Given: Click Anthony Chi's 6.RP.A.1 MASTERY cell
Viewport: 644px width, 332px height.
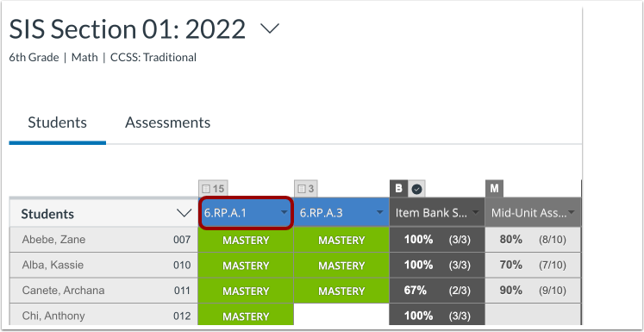Looking at the screenshot, I should [x=246, y=315].
